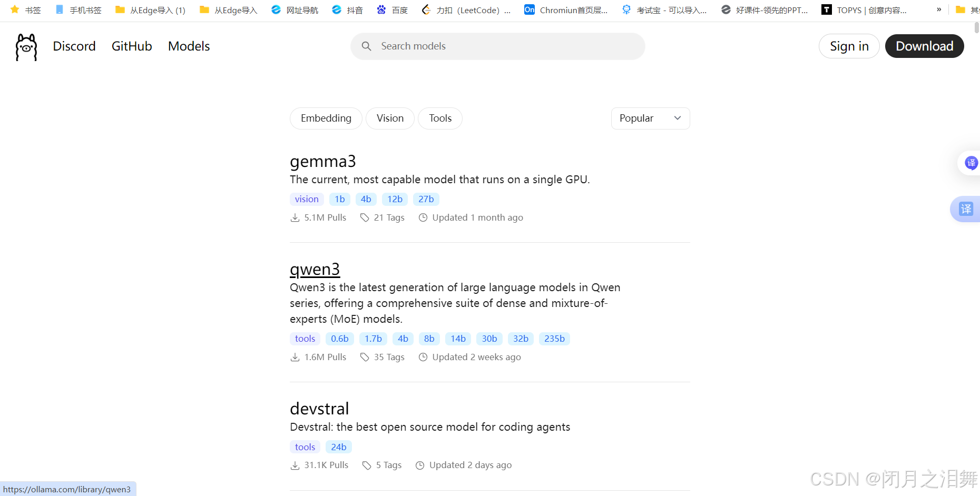Open the 百度 bookmark
Viewport: 980px width, 496px height.
click(392, 10)
